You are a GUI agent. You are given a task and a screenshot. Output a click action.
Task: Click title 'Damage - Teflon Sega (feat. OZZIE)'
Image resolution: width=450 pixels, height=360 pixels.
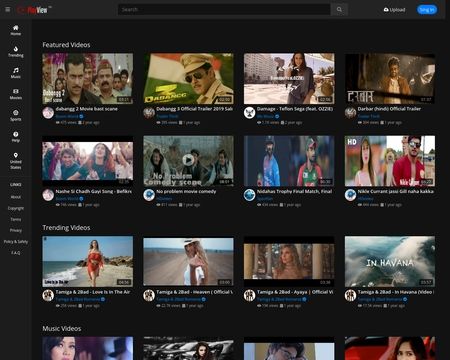coord(295,109)
